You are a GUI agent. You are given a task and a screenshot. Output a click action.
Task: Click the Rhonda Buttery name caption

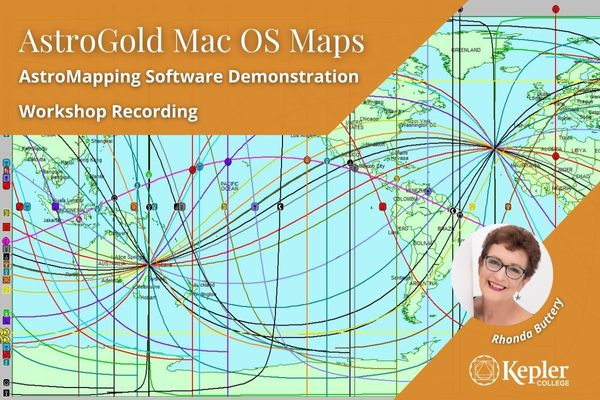click(528, 321)
